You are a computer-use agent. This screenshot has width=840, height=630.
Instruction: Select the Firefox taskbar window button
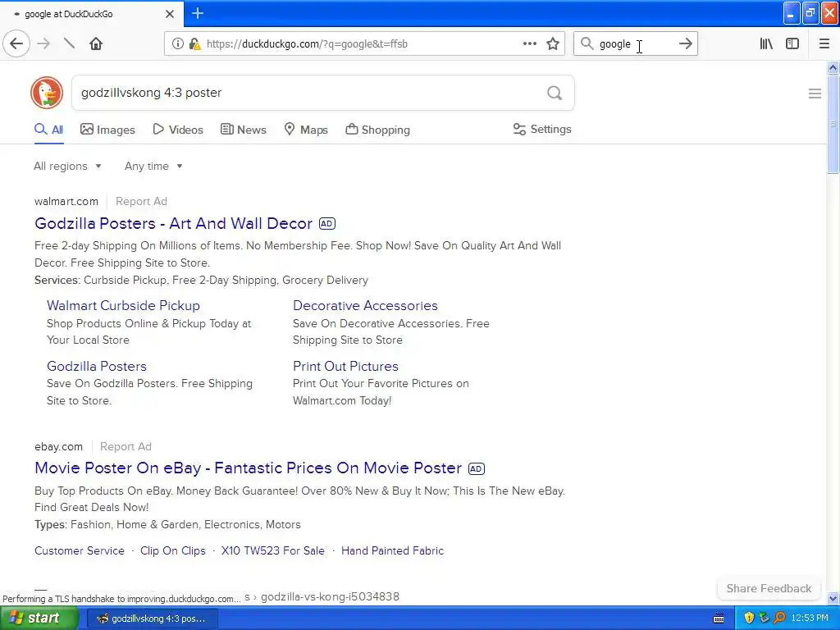[x=152, y=619]
